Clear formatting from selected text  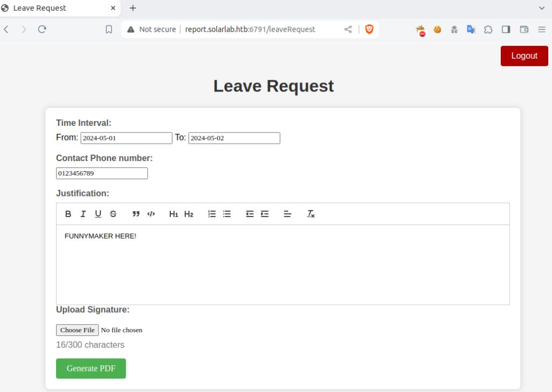coord(311,214)
